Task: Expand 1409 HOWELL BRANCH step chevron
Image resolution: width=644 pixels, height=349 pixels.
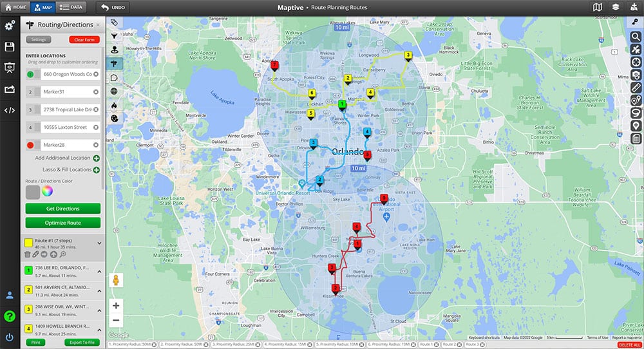Action: click(x=99, y=330)
